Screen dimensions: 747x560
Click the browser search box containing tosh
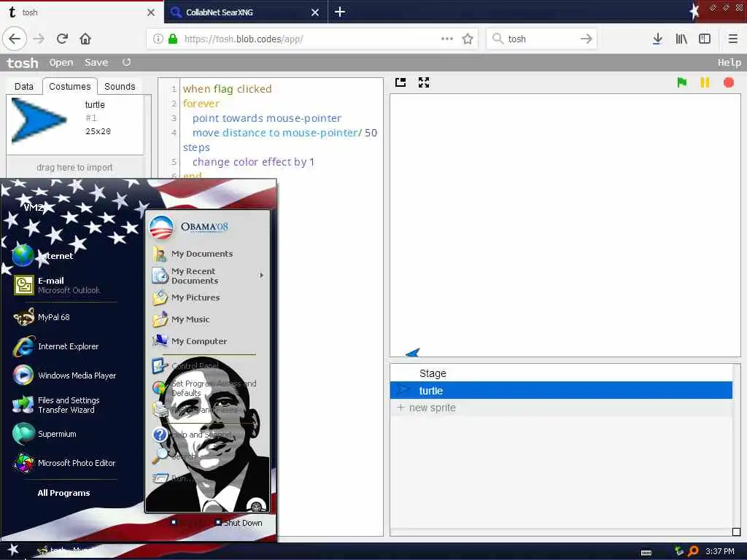pyautogui.click(x=541, y=39)
